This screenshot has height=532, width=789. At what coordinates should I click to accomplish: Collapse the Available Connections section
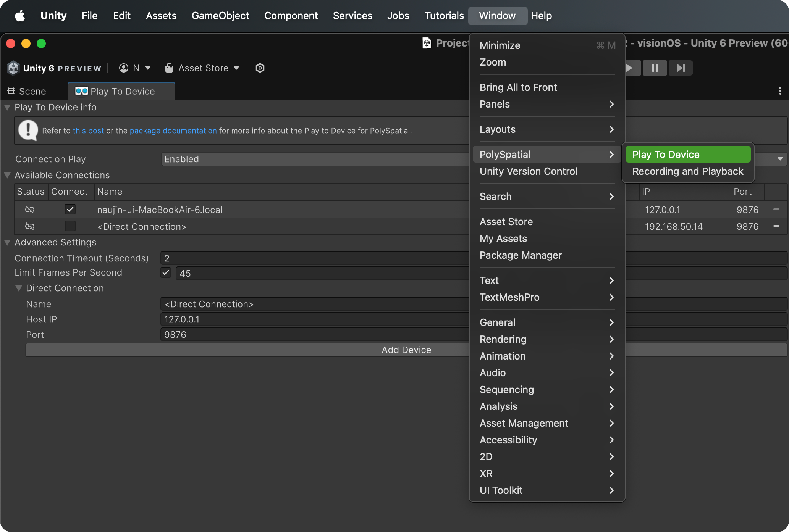point(7,175)
